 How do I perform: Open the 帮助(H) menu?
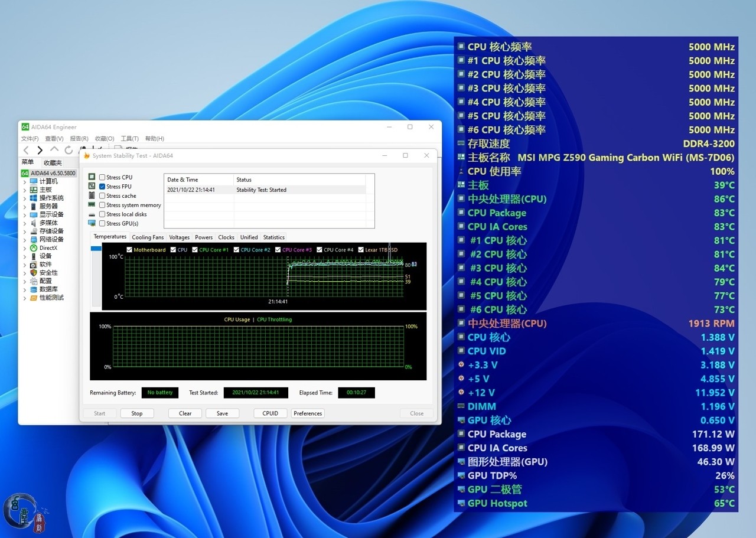click(x=155, y=139)
